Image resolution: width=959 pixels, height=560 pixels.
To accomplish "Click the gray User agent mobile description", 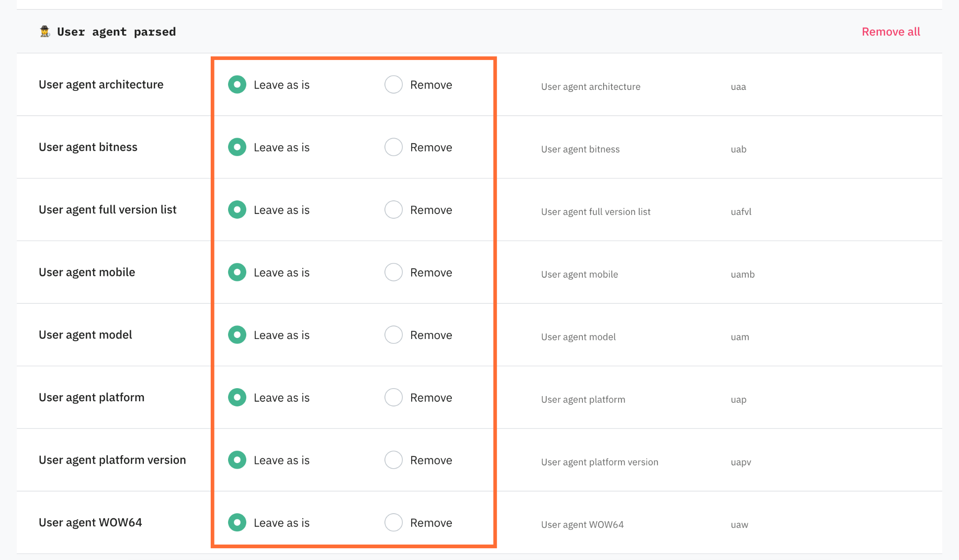I will [579, 274].
